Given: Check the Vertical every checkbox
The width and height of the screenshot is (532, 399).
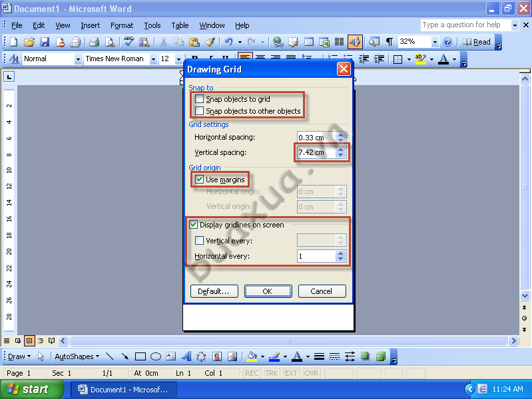Looking at the screenshot, I should pyautogui.click(x=200, y=240).
